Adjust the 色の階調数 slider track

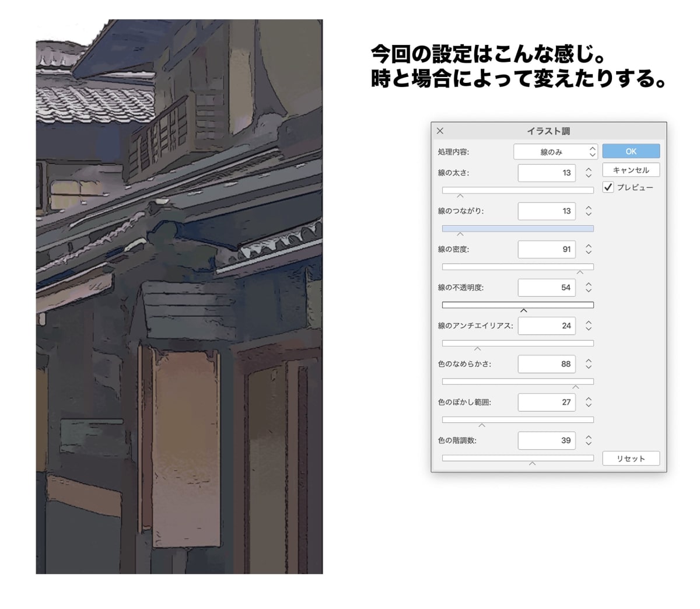(518, 458)
